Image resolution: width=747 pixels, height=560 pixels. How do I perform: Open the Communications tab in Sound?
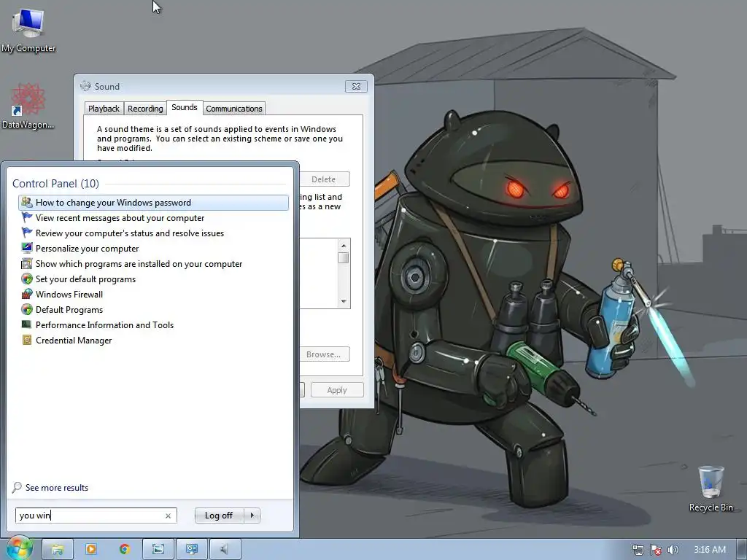(234, 109)
